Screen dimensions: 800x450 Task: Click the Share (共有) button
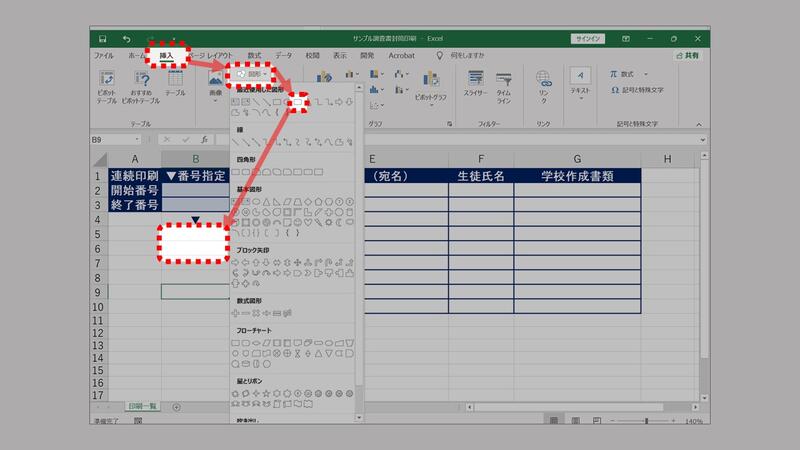tap(688, 55)
